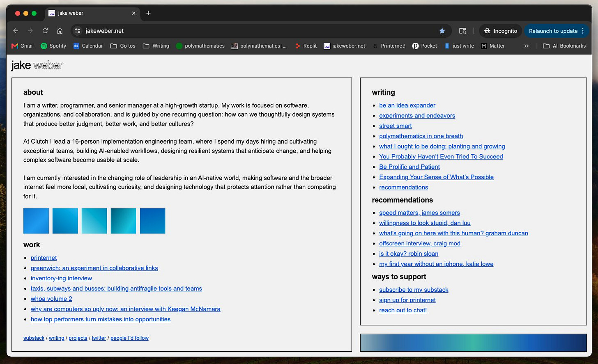This screenshot has height=364, width=598.
Task: Click the third light cyan gradient square
Action: [94, 221]
